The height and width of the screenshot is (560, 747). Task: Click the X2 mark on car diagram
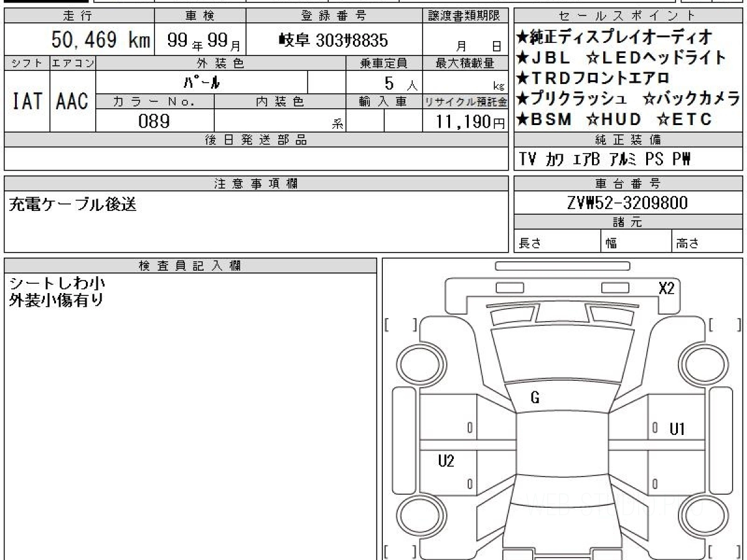point(666,289)
